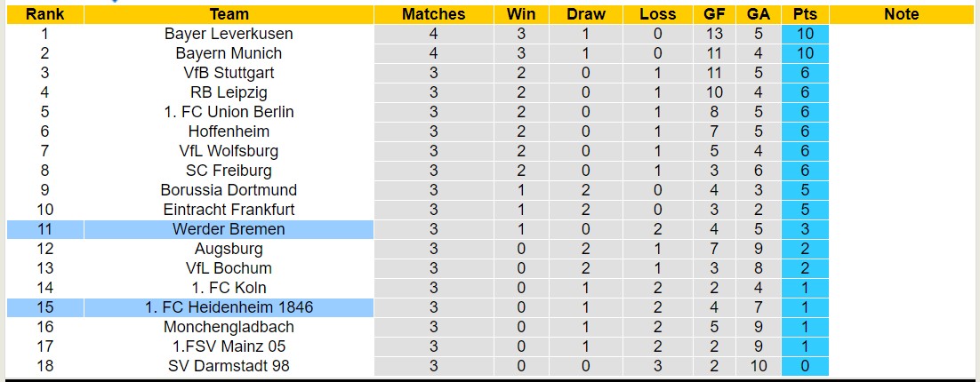Open 1. FC Union Berlin team entry
Viewport: 980px width, 382px height.
tap(229, 112)
